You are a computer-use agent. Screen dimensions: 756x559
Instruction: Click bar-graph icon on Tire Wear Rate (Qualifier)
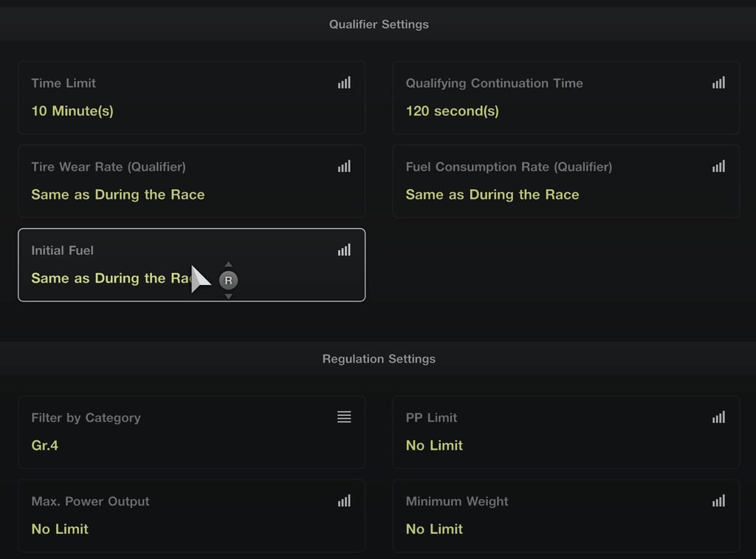click(344, 166)
